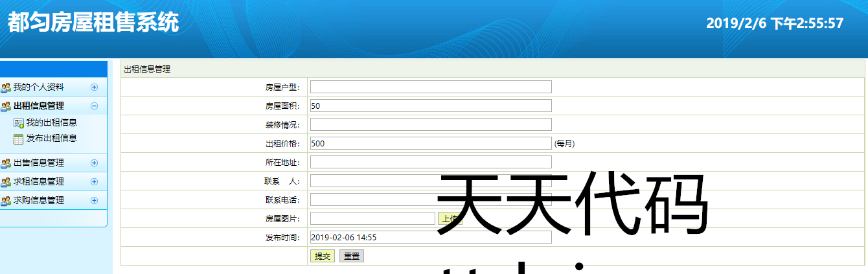Collapse the 出租信息管理 section with minus button
868x274 pixels.
[x=94, y=106]
